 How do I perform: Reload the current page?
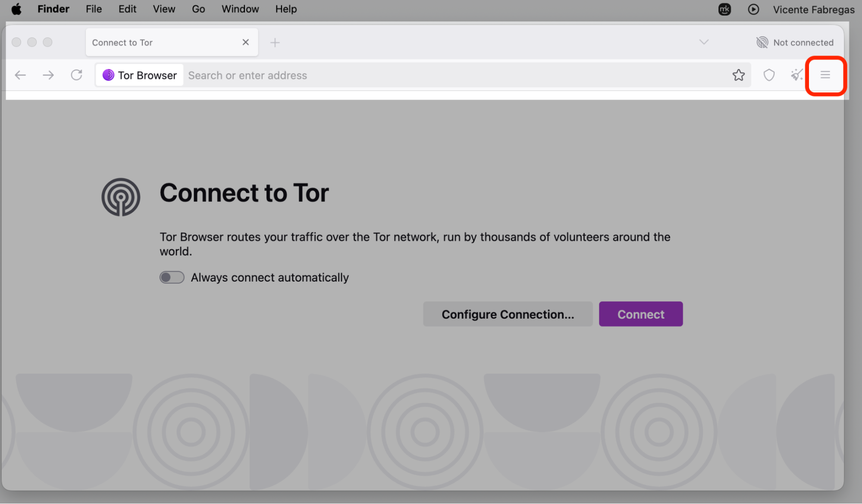[76, 75]
